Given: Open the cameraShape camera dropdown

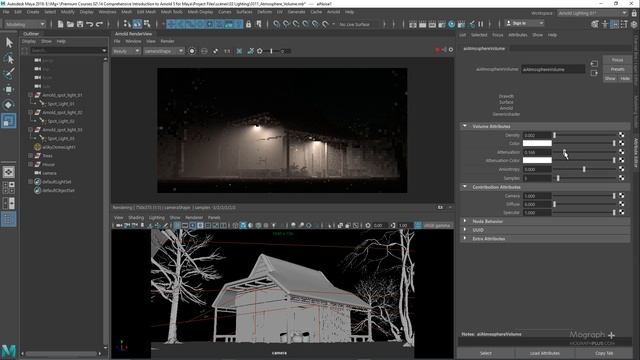Looking at the screenshot, I should [164, 51].
